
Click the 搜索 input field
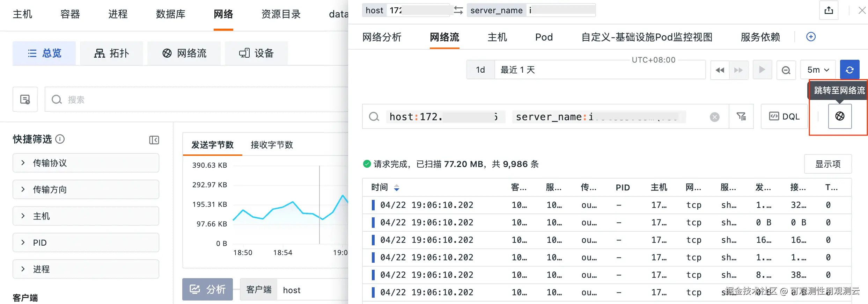coord(196,100)
